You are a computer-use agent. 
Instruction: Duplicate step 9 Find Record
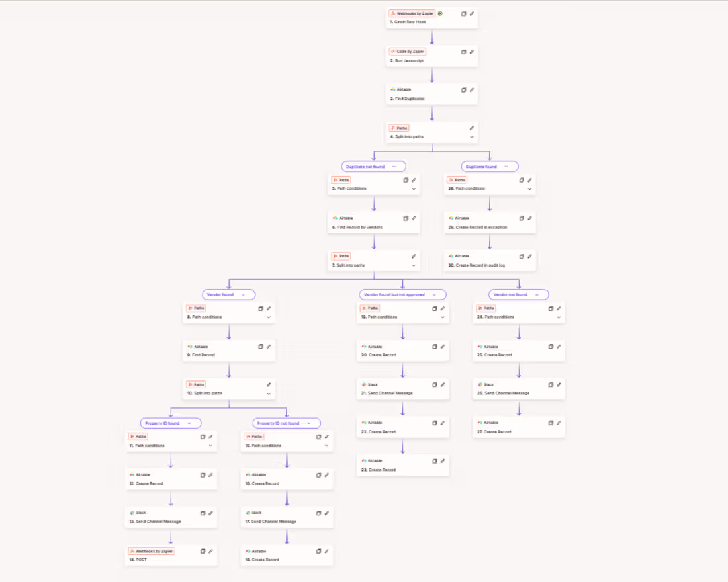tap(261, 347)
